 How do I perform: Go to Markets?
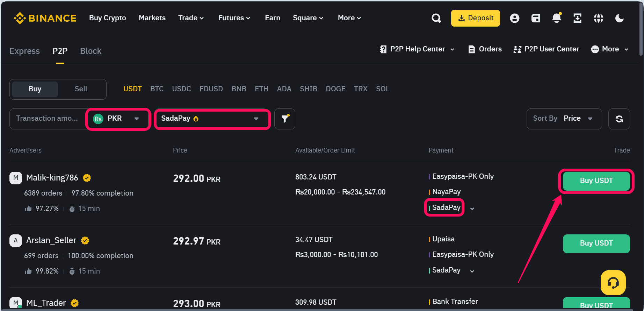click(152, 18)
